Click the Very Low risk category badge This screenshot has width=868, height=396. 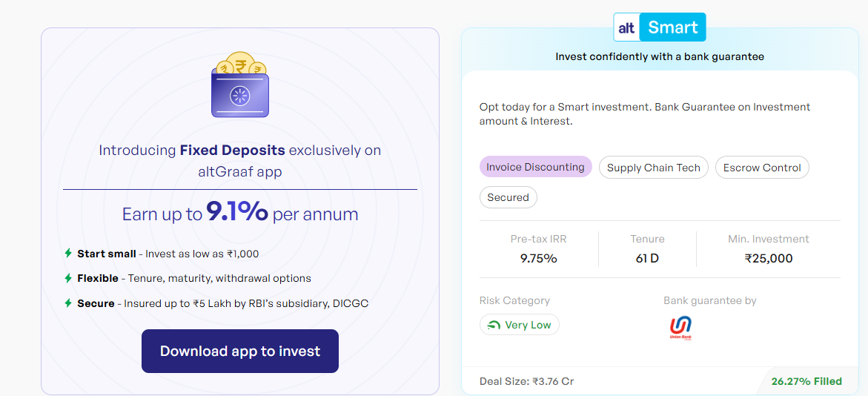[520, 325]
